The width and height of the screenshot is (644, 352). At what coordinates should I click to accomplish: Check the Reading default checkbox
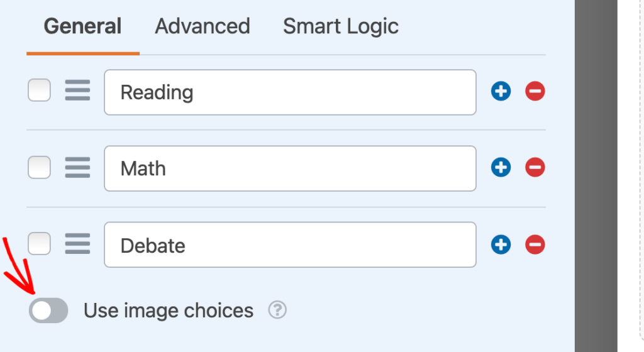39,91
